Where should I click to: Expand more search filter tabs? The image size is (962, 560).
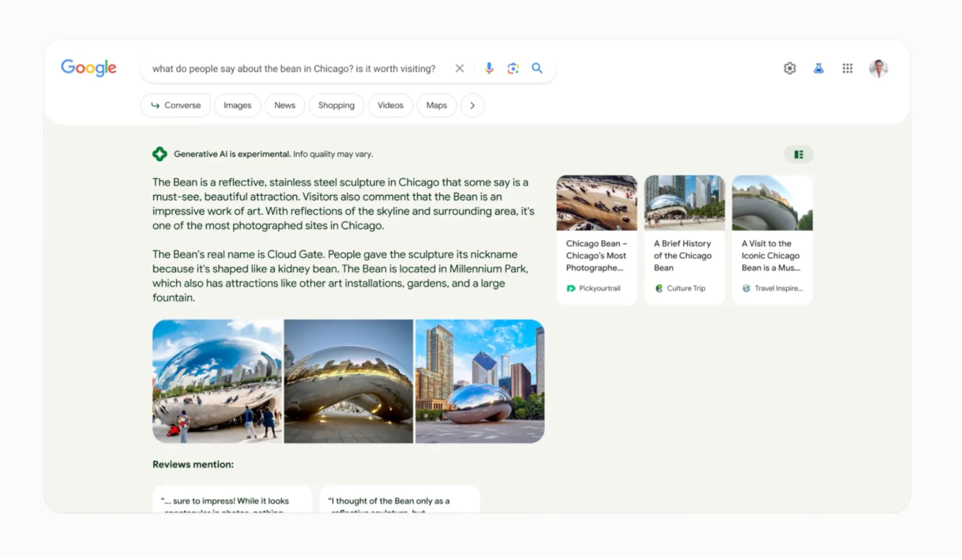tap(473, 105)
